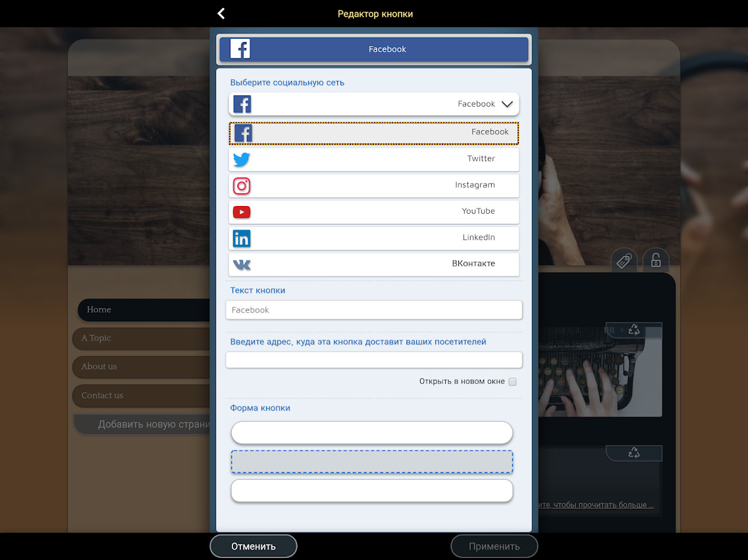The image size is (748, 560).
Task: Open the About us page button
Action: point(141,367)
